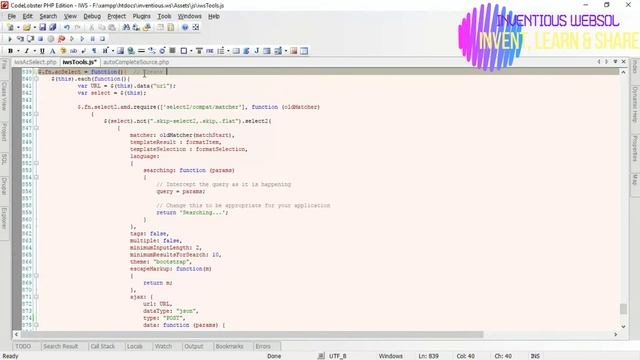Viewport: 640px width, 360px height.
Task: Open the Output panel tab
Action: (x=193, y=346)
